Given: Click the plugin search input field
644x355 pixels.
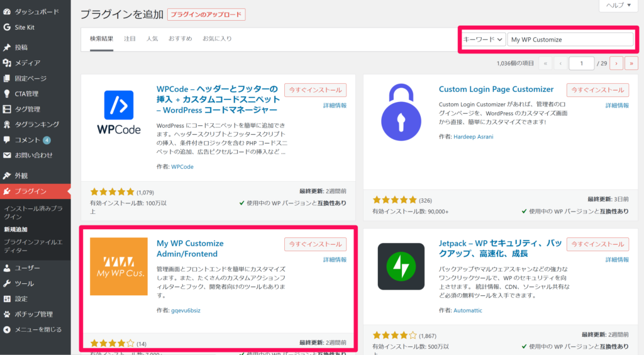Looking at the screenshot, I should pyautogui.click(x=570, y=39).
